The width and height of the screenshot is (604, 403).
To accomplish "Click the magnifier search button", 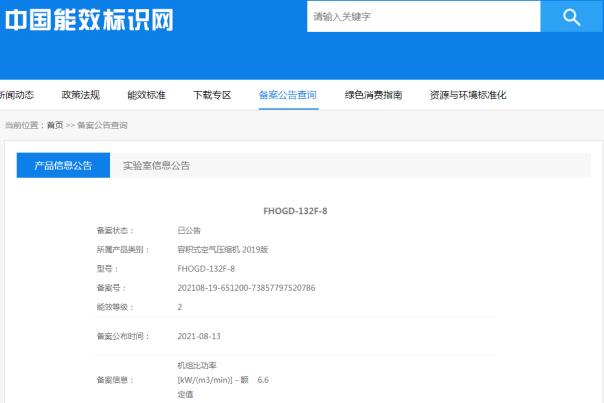I will [x=571, y=16].
